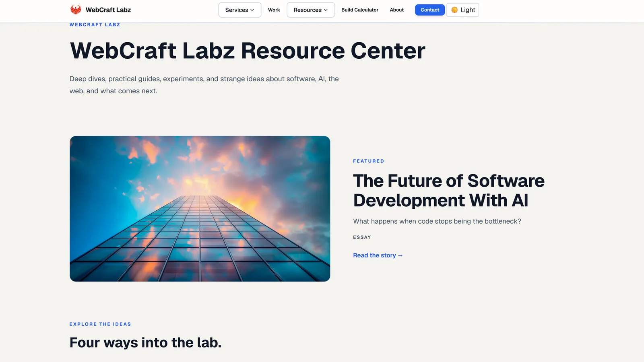Image resolution: width=644 pixels, height=362 pixels.
Task: Click the WebCraft Labz phoenix logo icon
Action: pos(76,10)
